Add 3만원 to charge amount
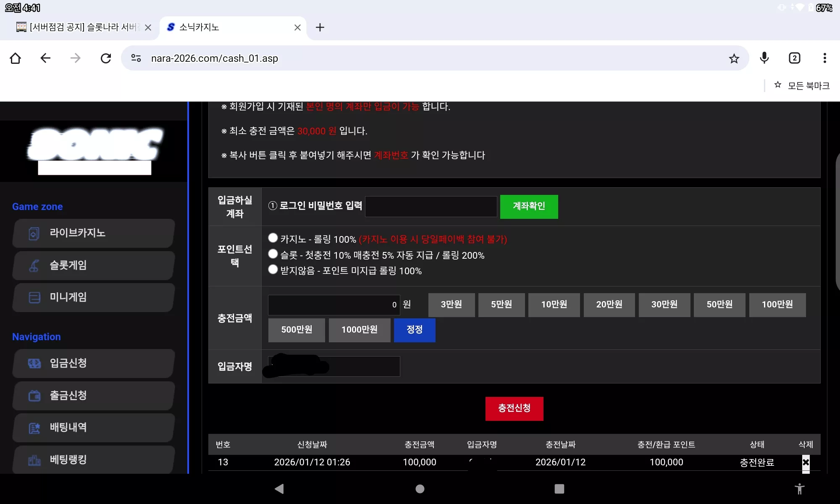Image resolution: width=840 pixels, height=504 pixels. [451, 304]
